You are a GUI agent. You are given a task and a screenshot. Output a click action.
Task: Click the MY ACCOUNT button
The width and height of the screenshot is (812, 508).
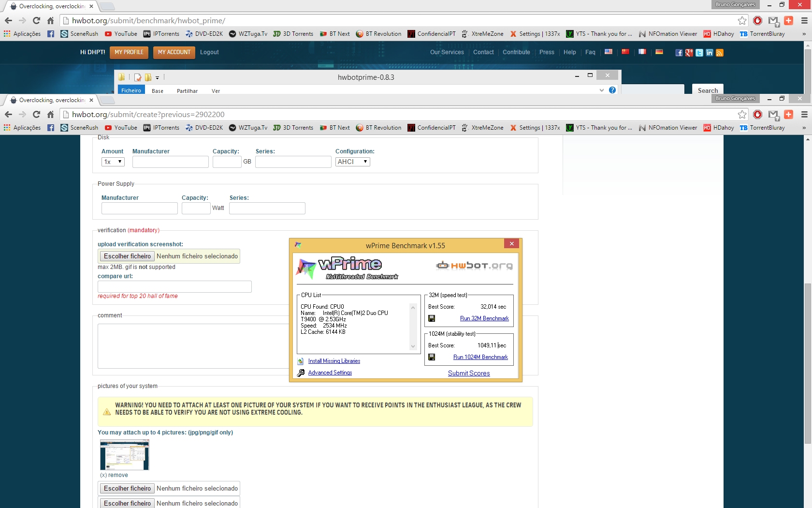pyautogui.click(x=174, y=52)
